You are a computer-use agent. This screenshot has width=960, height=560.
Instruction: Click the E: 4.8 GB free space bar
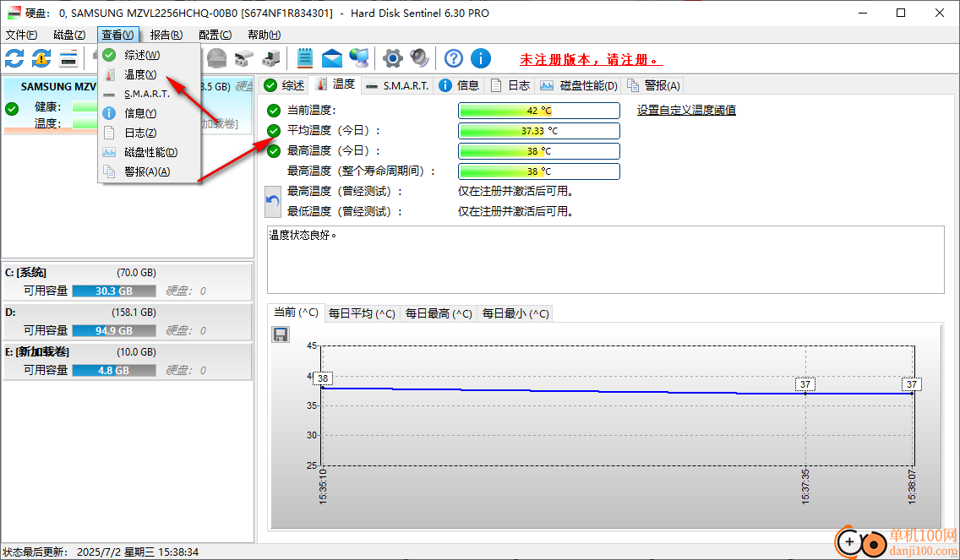114,371
